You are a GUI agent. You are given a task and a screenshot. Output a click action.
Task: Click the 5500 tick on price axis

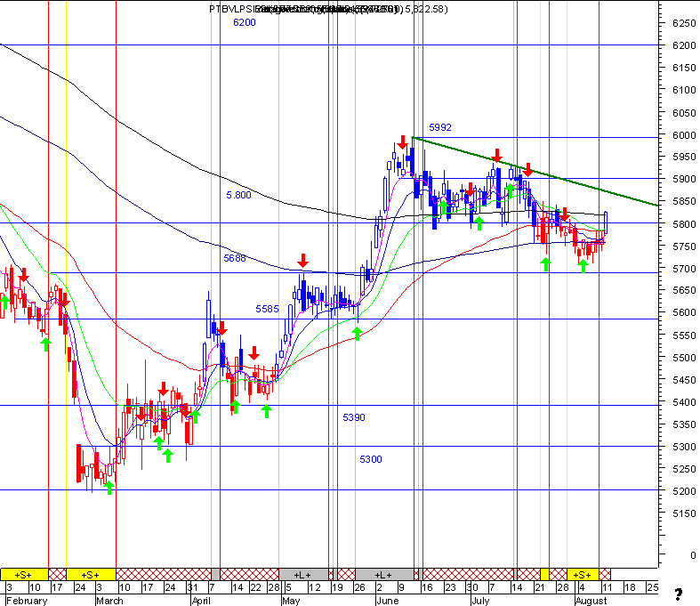(684, 358)
